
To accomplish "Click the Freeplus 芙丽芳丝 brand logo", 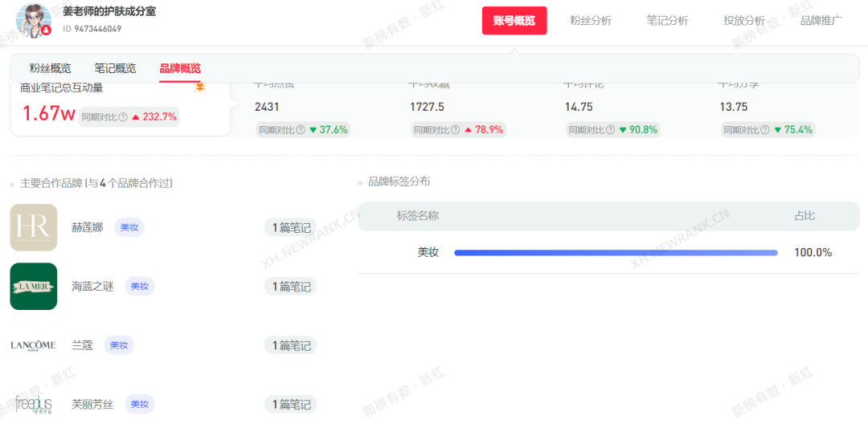I will pos(34,404).
